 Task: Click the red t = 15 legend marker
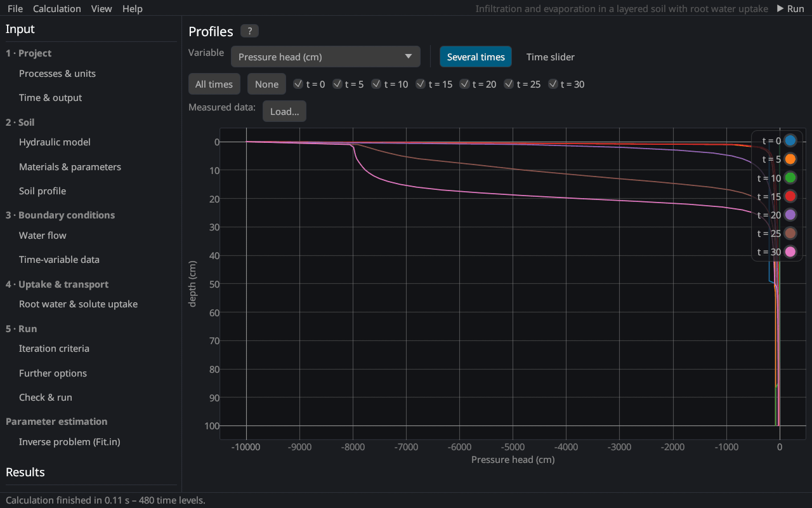tap(790, 196)
